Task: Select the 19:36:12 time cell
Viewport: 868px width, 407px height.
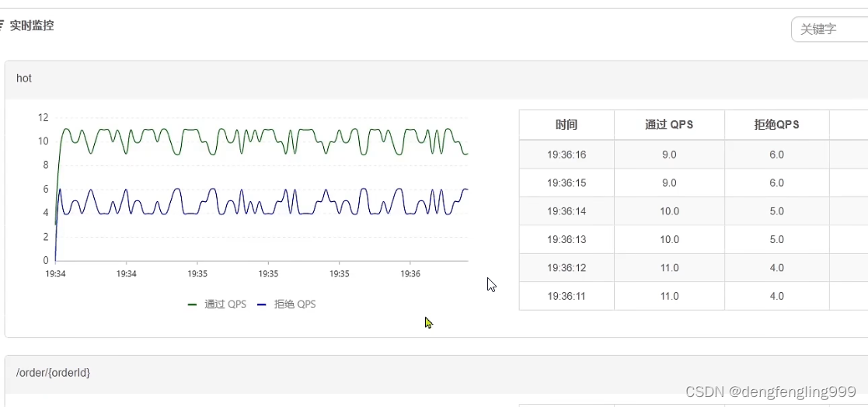Action: 566,268
